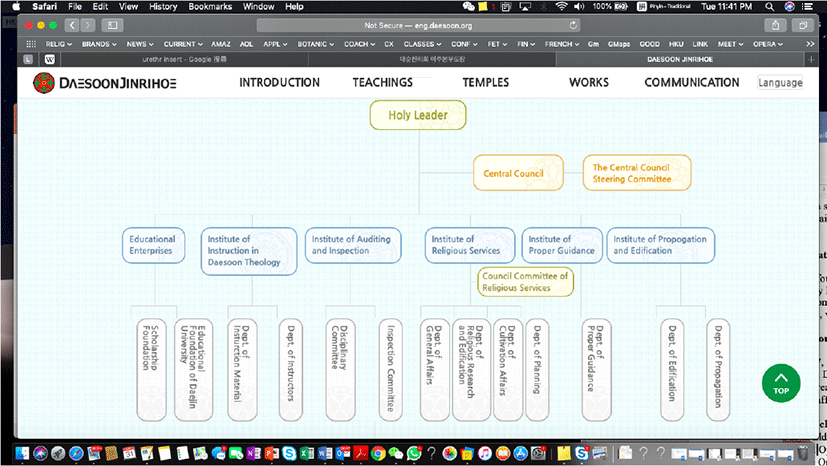
Task: Open WhatsApp in the dock
Action: (x=414, y=453)
